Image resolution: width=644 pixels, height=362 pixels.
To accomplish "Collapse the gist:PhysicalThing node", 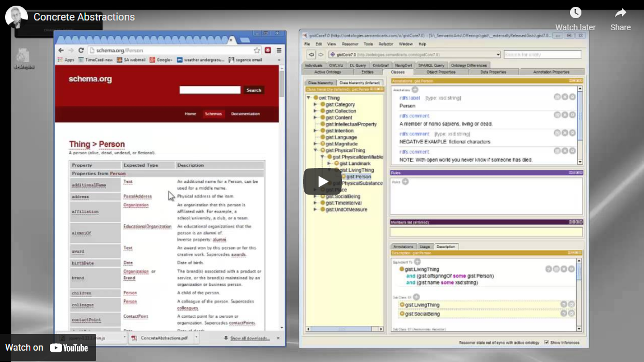I will tap(315, 150).
